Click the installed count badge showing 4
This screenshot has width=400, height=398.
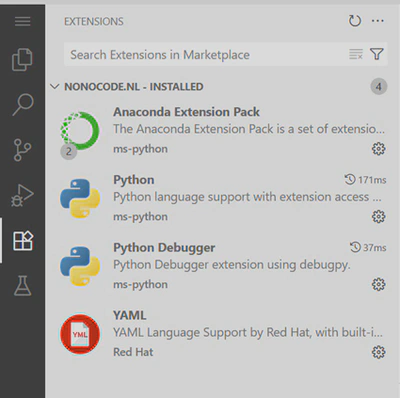point(379,87)
